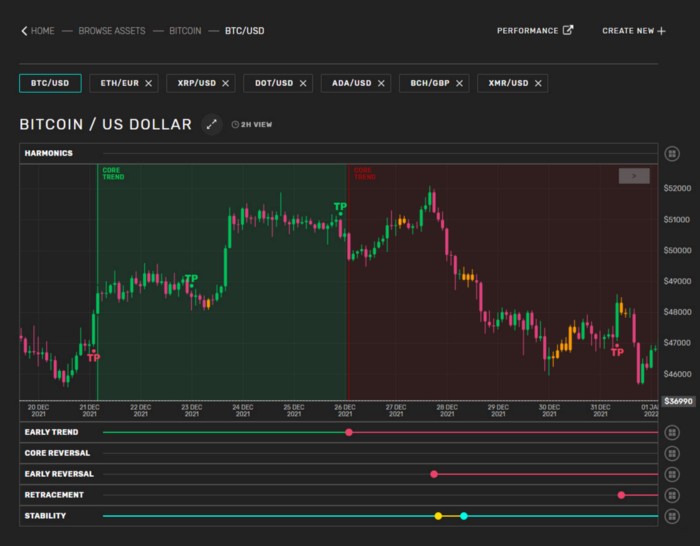The image size is (700, 546).
Task: Click the 24 DEC 2021 date label
Action: [x=242, y=411]
